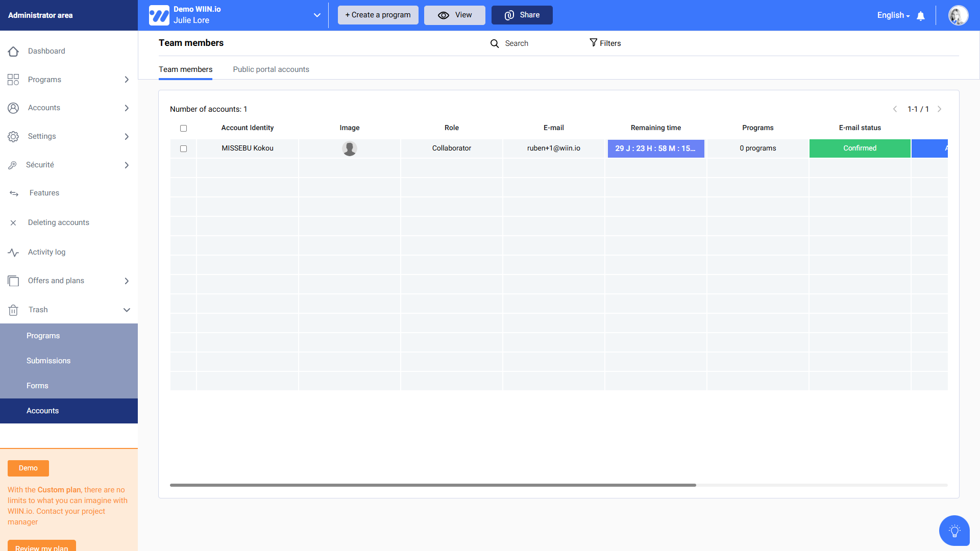The image size is (980, 551).
Task: Switch to Public portal accounts tab
Action: point(271,69)
